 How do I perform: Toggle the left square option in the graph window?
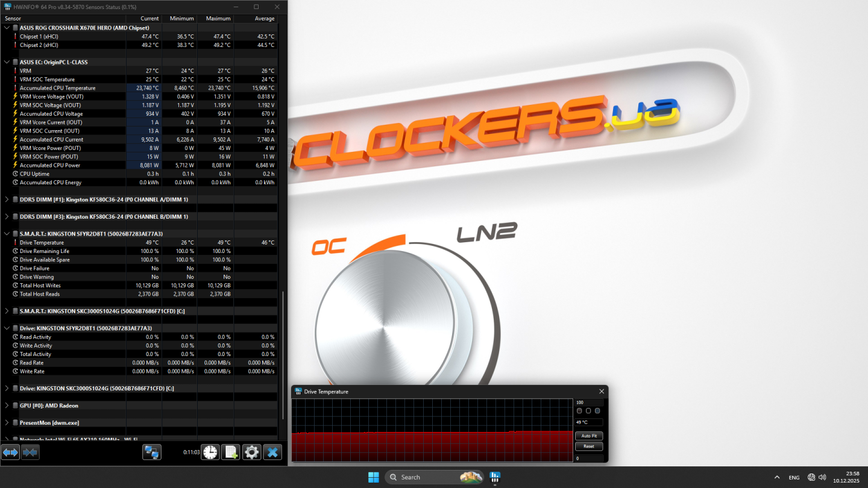[579, 411]
